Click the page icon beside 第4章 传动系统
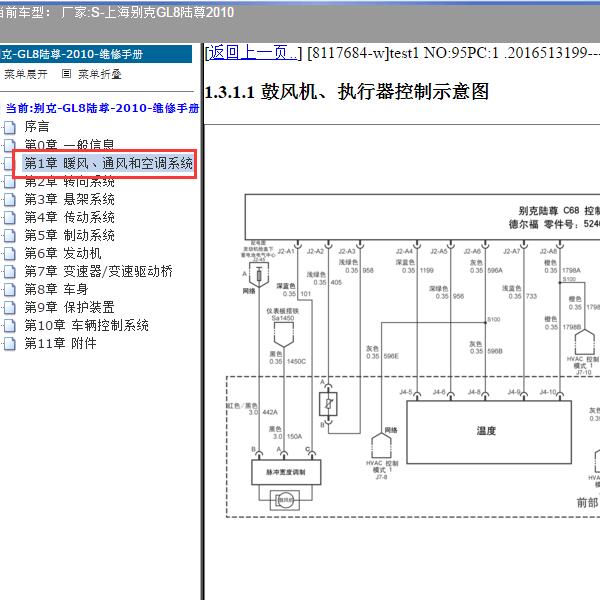This screenshot has width=600, height=600. click(x=9, y=217)
